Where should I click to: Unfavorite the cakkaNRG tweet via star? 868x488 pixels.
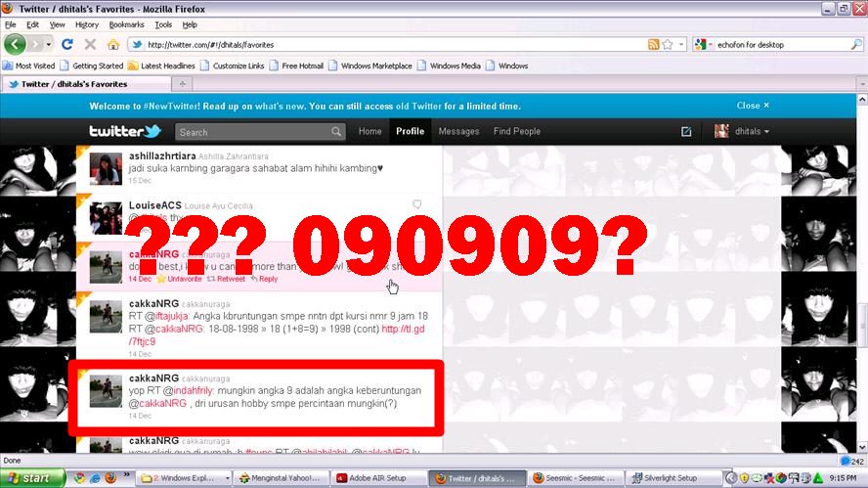coord(160,279)
